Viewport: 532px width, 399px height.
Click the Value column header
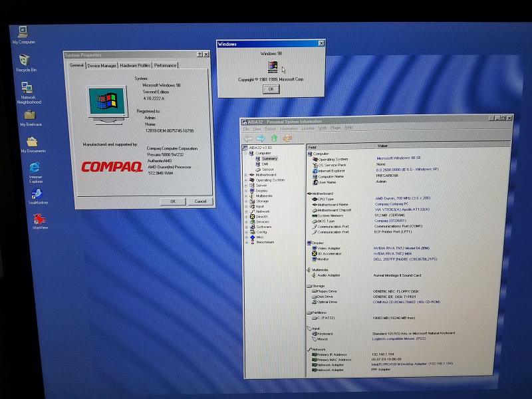[443, 146]
